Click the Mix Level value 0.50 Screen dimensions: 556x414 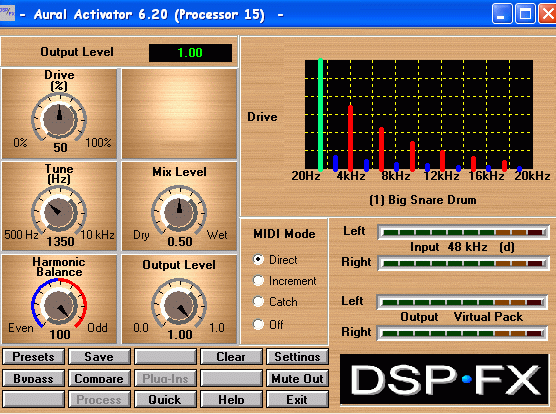pyautogui.click(x=180, y=242)
